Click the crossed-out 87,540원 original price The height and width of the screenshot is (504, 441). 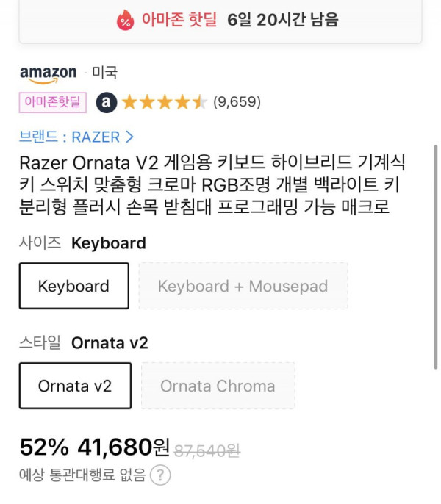[207, 450]
